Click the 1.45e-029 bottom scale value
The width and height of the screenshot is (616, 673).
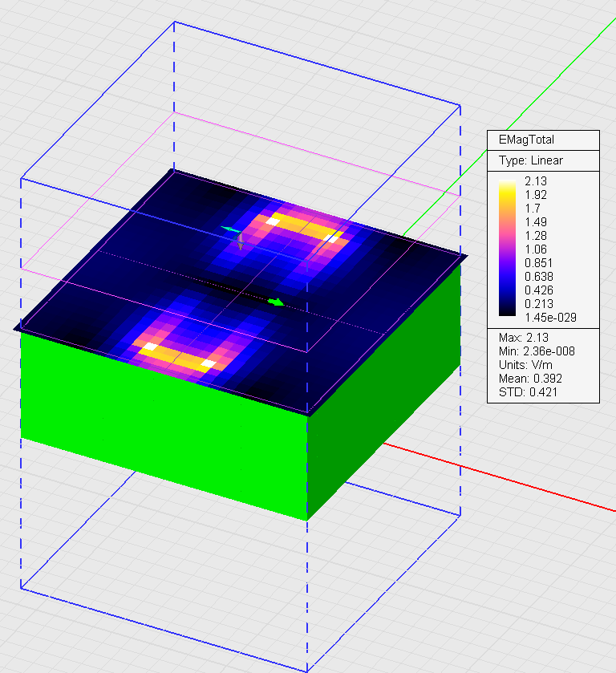(x=549, y=318)
